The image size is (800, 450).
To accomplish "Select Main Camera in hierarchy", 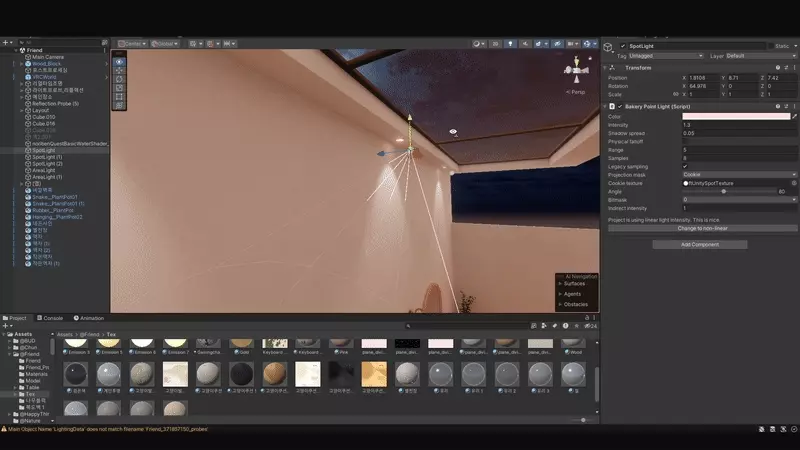I will point(47,57).
